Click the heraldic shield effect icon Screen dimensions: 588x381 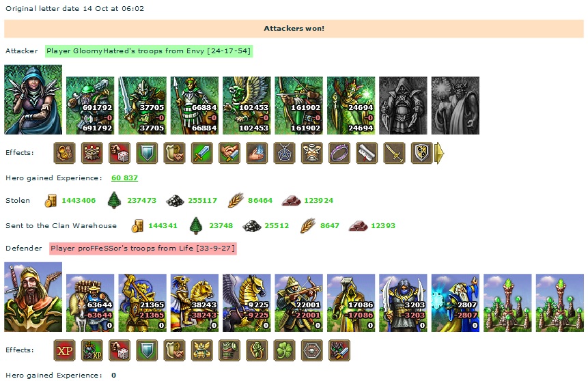(x=421, y=153)
